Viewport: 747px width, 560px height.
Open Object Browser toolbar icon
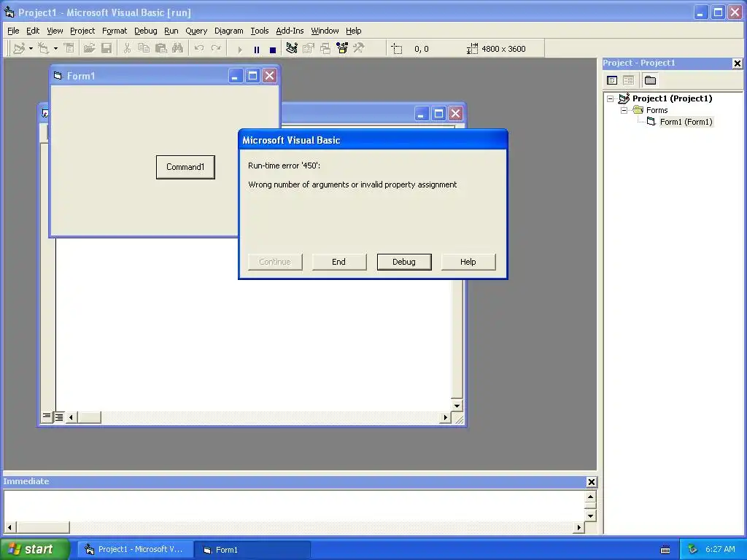(x=342, y=49)
